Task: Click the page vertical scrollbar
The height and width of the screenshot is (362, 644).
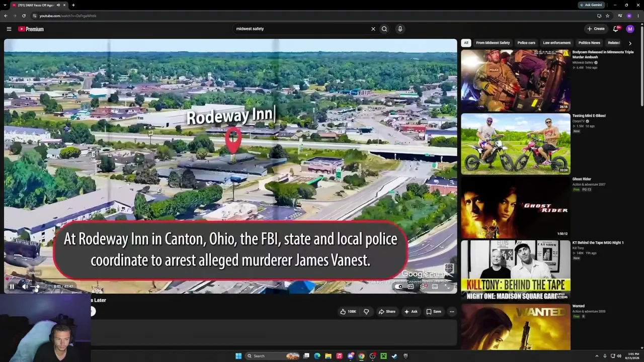Action: pyautogui.click(x=642, y=65)
